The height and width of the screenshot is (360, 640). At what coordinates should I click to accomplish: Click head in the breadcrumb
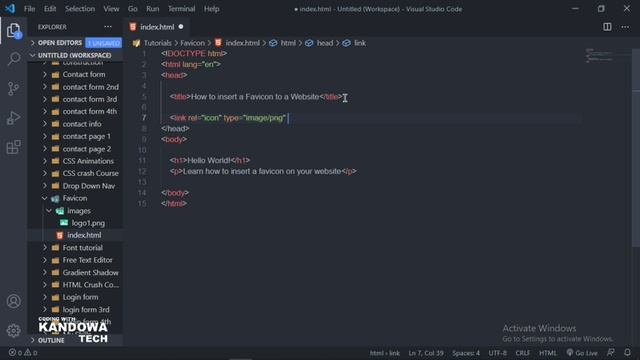pyautogui.click(x=325, y=43)
